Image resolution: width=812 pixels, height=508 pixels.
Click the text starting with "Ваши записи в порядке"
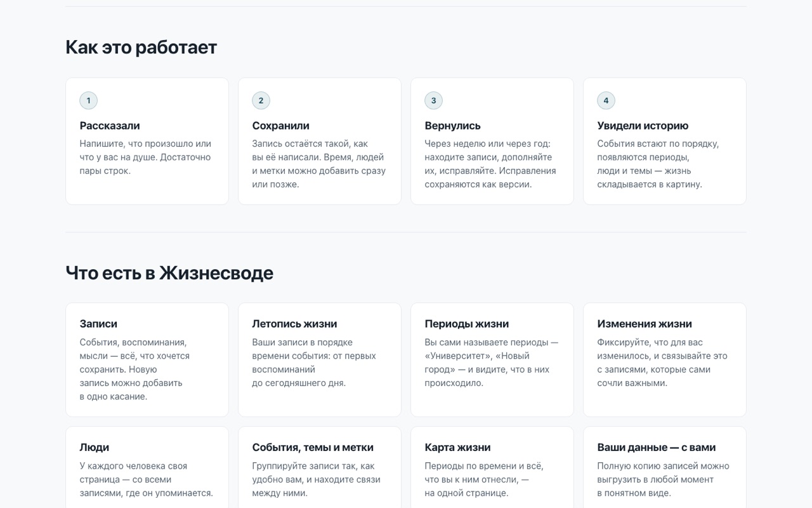(314, 363)
